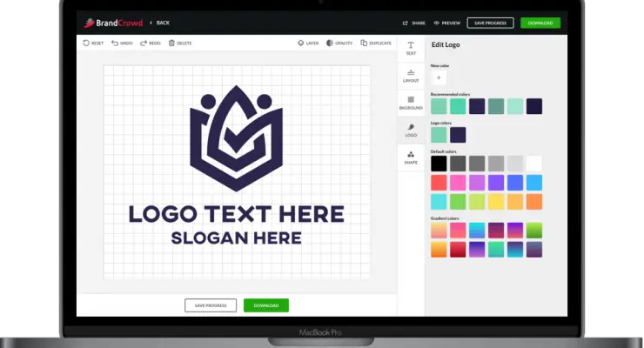Pick the black default color swatch
This screenshot has width=644, height=348.
pos(439,163)
